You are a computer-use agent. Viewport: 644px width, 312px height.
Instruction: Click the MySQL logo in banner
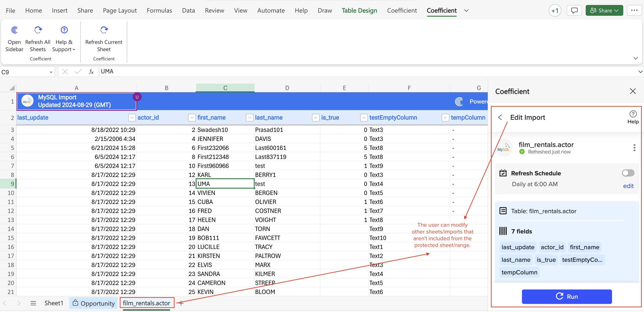[27, 101]
